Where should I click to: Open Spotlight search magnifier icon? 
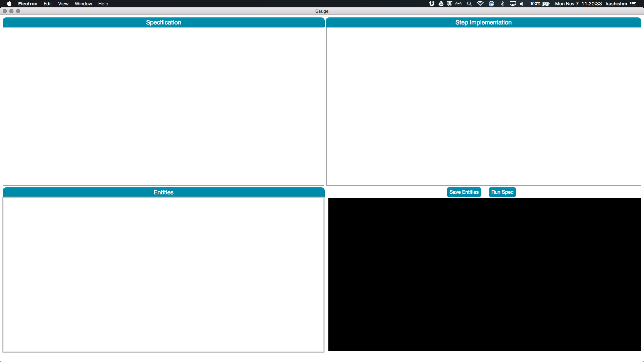tap(469, 4)
